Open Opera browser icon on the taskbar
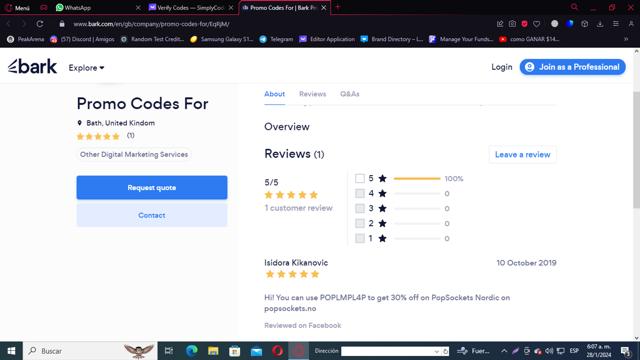The image size is (640, 360). (x=278, y=351)
